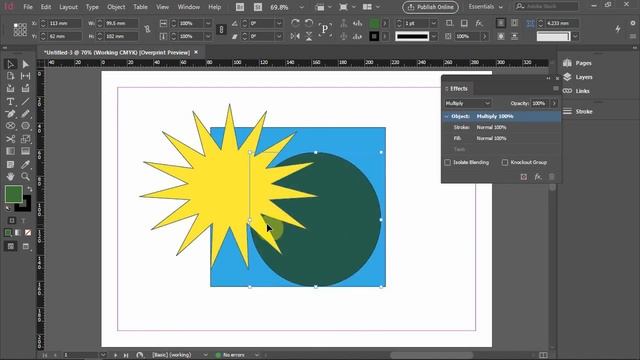Apply None formatting button in Tools panel
The width and height of the screenshot is (640, 360).
pos(28,233)
